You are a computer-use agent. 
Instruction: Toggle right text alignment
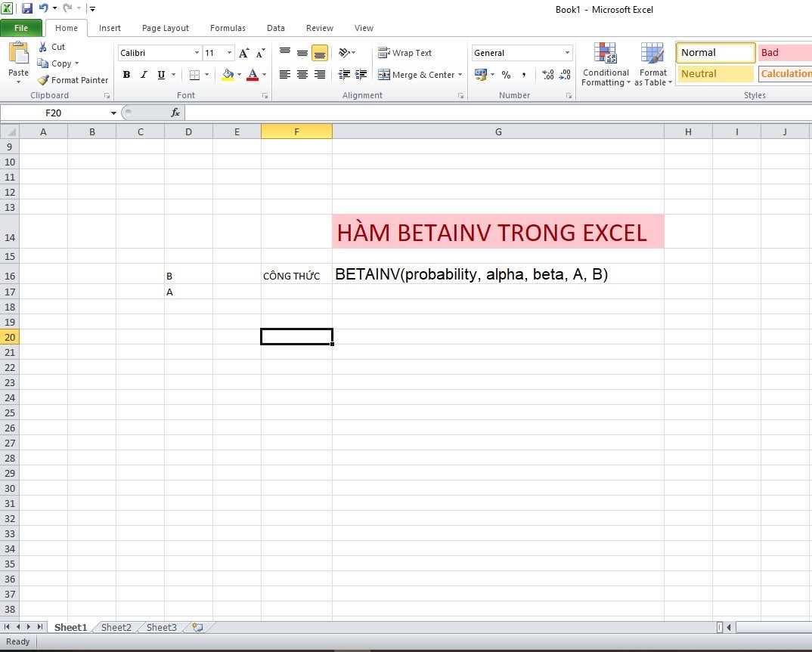point(320,74)
